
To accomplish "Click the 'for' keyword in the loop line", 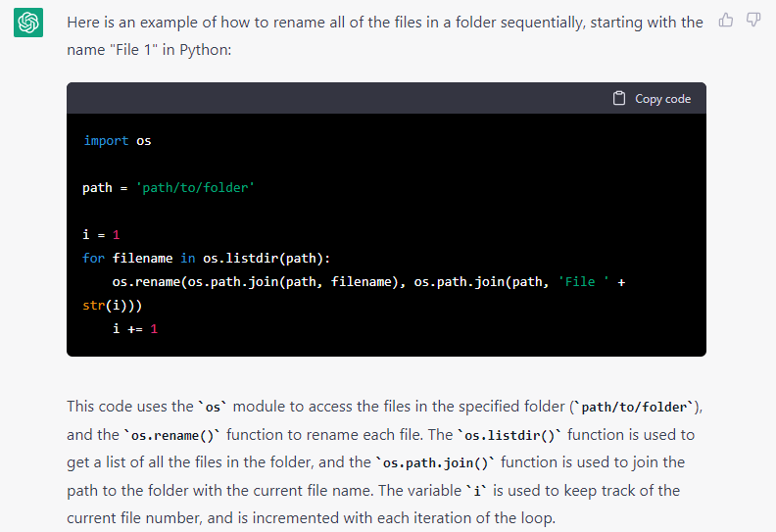I will coord(93,259).
